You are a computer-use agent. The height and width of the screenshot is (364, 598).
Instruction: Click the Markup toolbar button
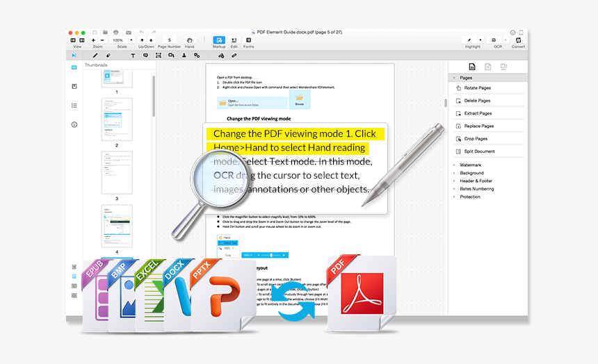tap(219, 40)
